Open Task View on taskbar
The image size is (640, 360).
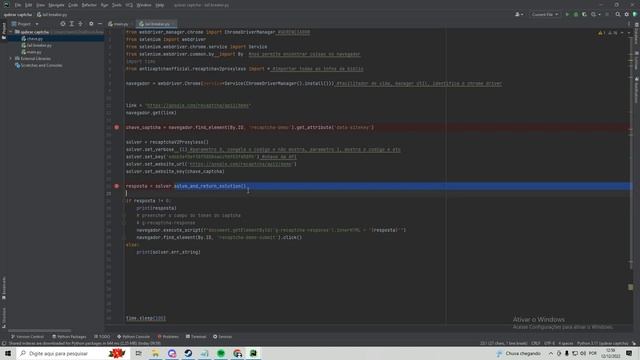(138, 353)
